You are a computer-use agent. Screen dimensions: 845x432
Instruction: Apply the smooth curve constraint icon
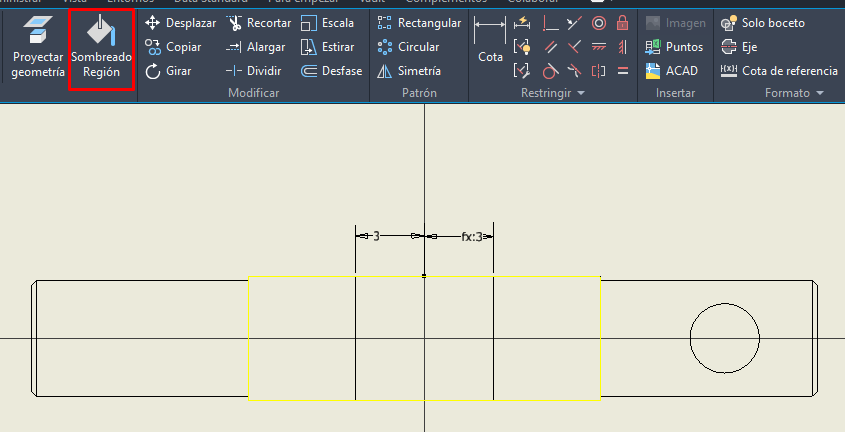[574, 71]
